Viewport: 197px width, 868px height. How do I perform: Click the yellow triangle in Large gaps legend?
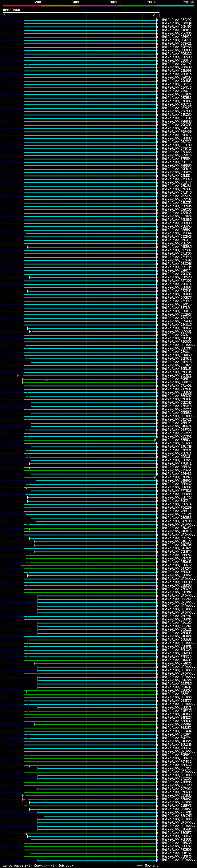click(x=25, y=866)
